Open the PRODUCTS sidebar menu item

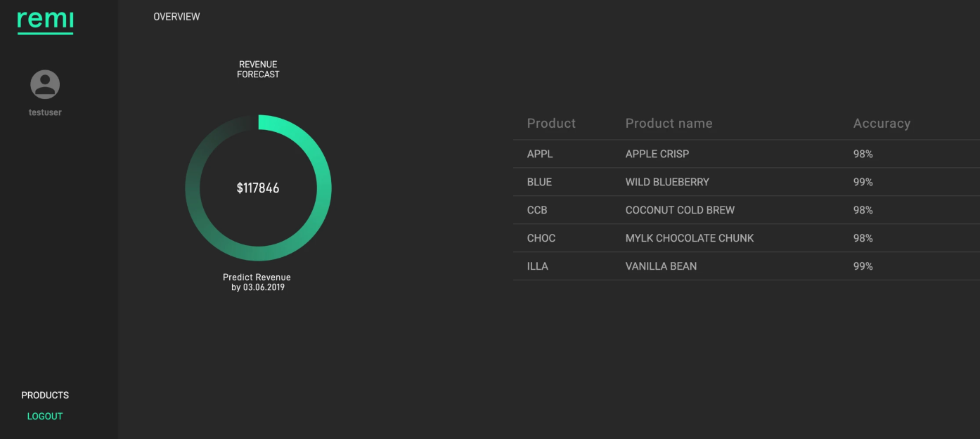pyautogui.click(x=45, y=395)
